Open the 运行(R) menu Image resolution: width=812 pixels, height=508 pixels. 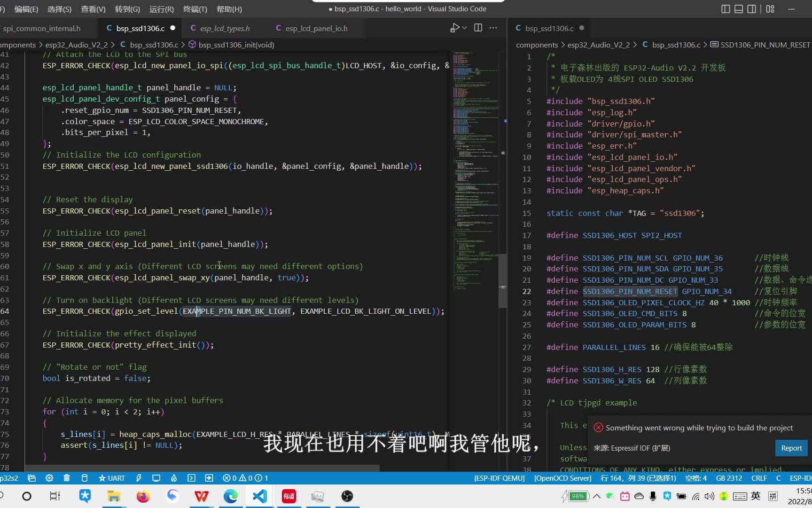click(161, 9)
